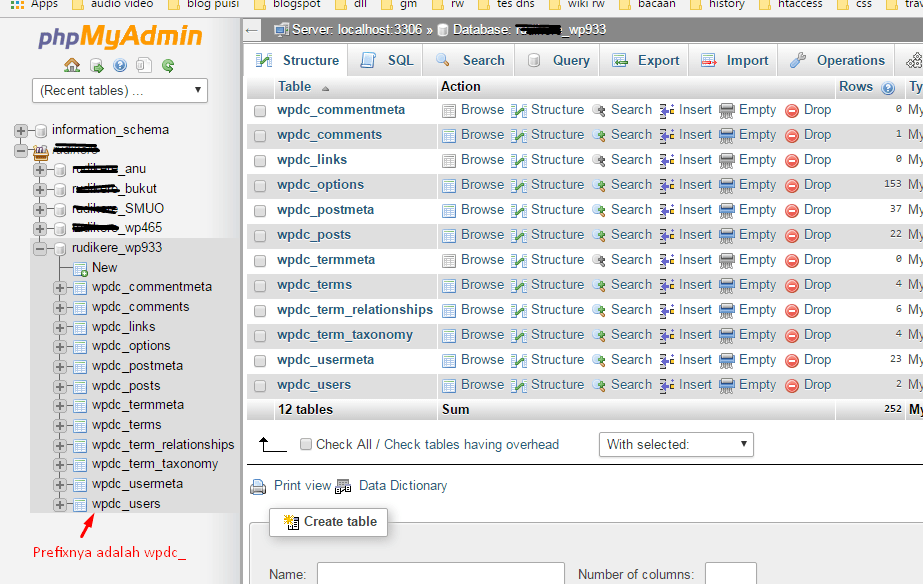Tick checkbox for wpdc_comments row

tap(260, 136)
